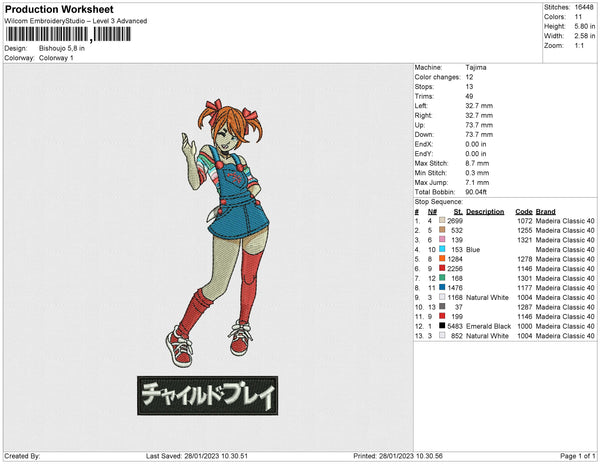The width and height of the screenshot is (600, 464).
Task: Click the code 1072 in stop row 1
Action: (525, 221)
